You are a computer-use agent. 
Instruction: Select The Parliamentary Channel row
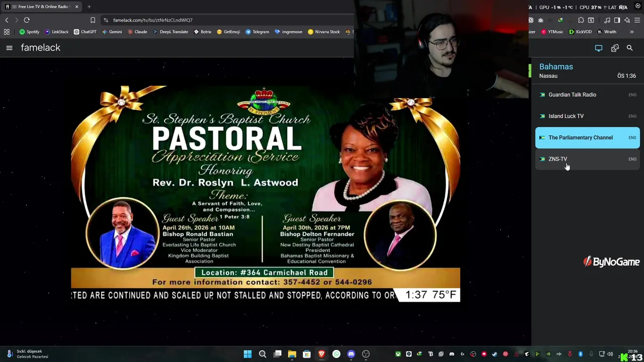pyautogui.click(x=587, y=138)
